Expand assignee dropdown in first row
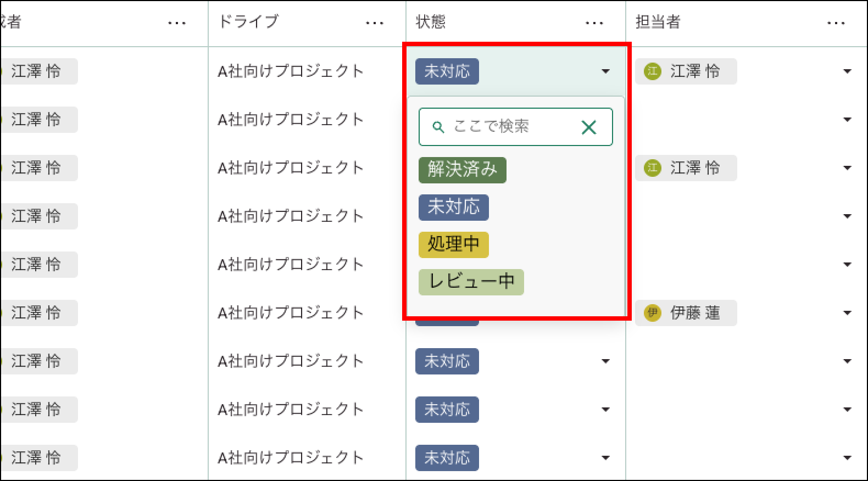 (847, 71)
